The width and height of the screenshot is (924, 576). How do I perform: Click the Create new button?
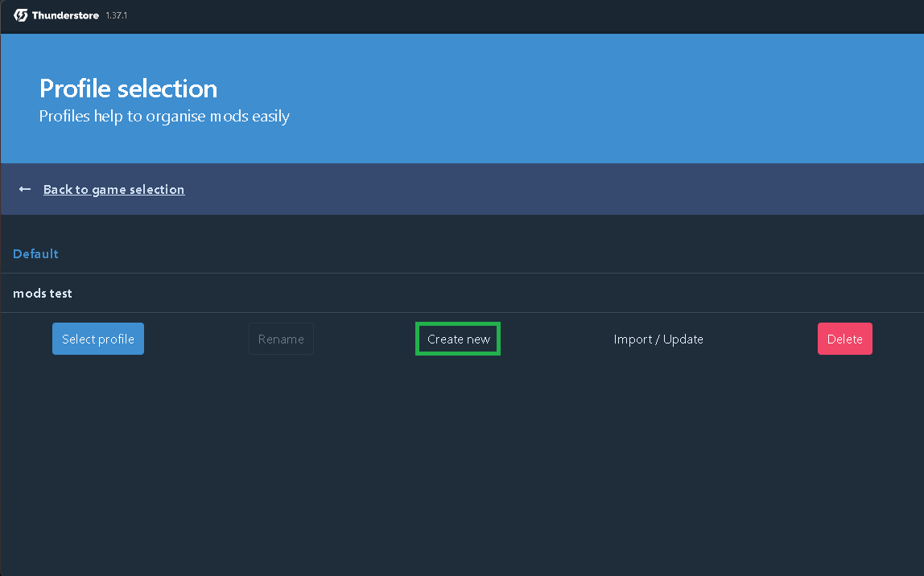458,339
